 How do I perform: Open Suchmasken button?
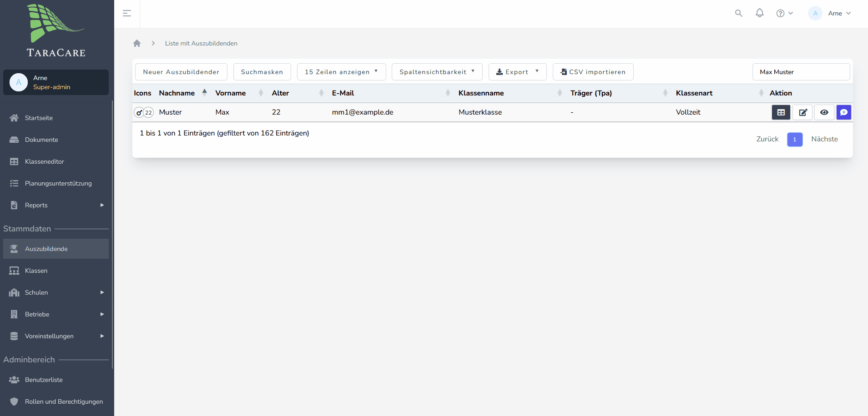[262, 72]
